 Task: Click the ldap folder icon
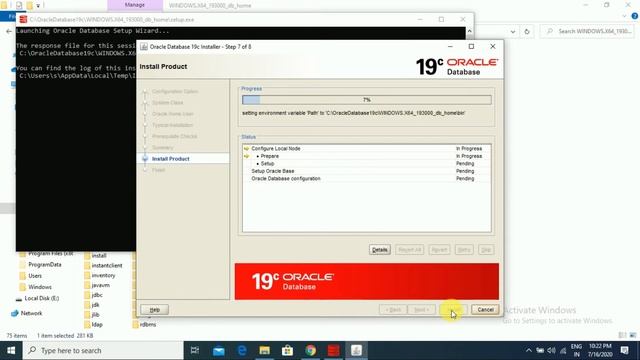(87, 325)
